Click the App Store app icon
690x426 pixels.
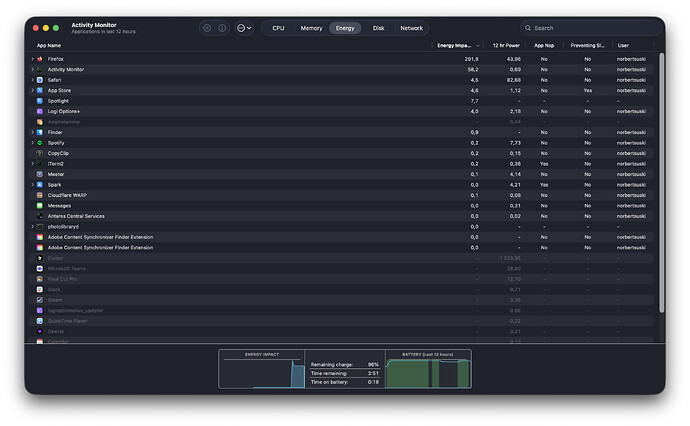[40, 90]
